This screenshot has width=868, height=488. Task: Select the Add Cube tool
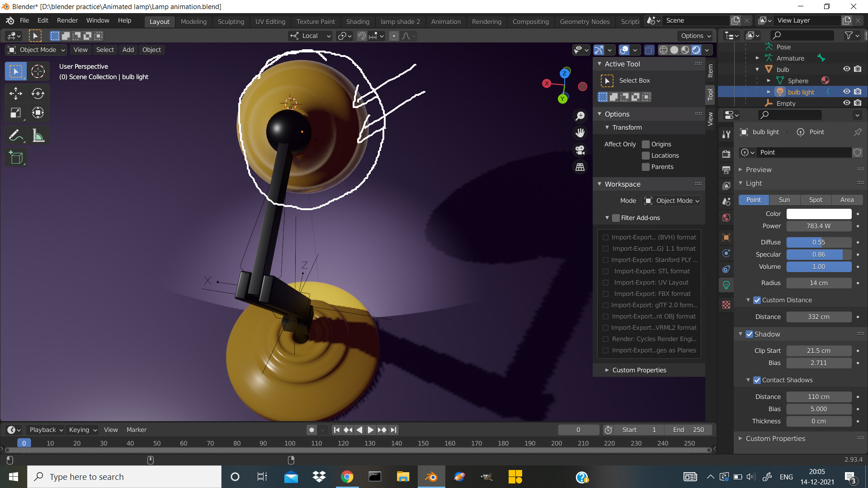[15, 158]
